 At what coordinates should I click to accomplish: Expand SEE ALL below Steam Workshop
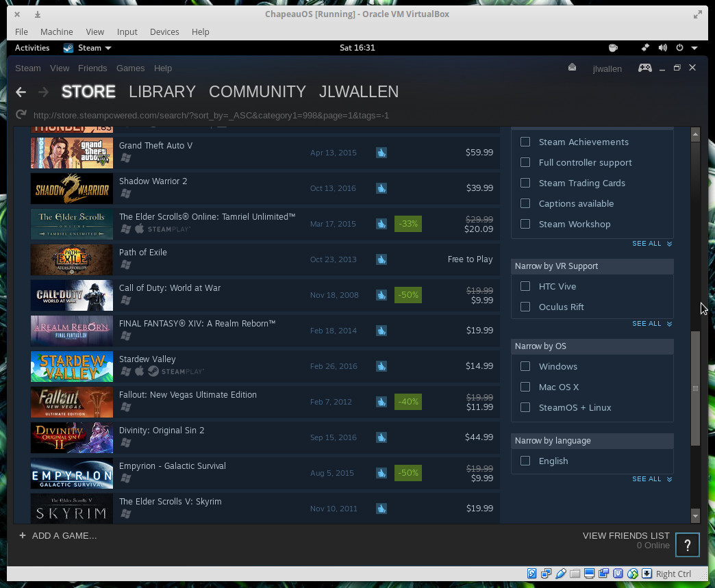coord(652,244)
